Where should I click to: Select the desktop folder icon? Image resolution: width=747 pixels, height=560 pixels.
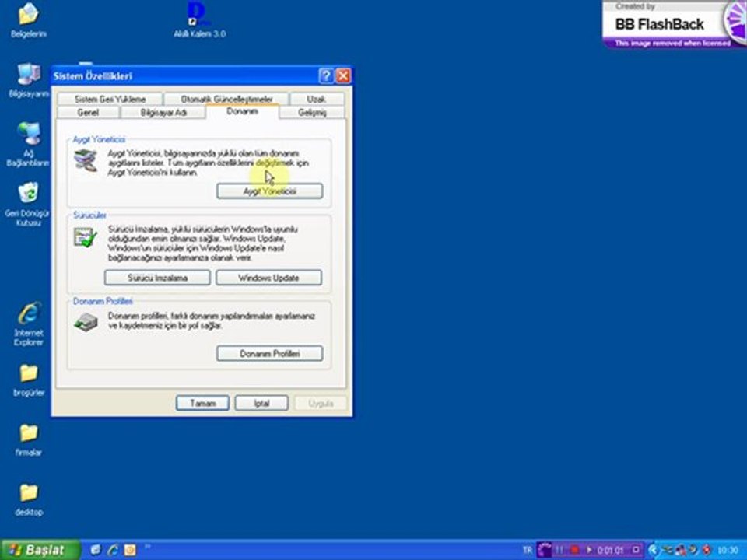(x=29, y=500)
